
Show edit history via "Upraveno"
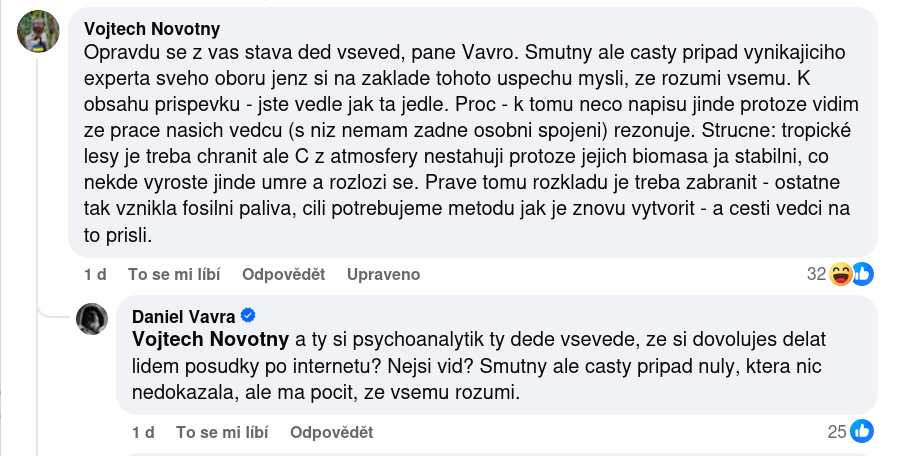[x=383, y=274]
